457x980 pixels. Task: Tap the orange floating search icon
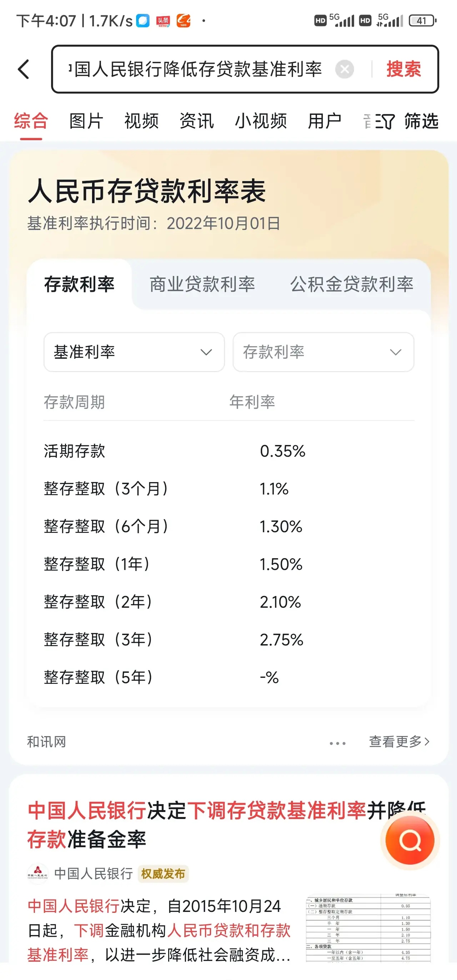tap(410, 840)
